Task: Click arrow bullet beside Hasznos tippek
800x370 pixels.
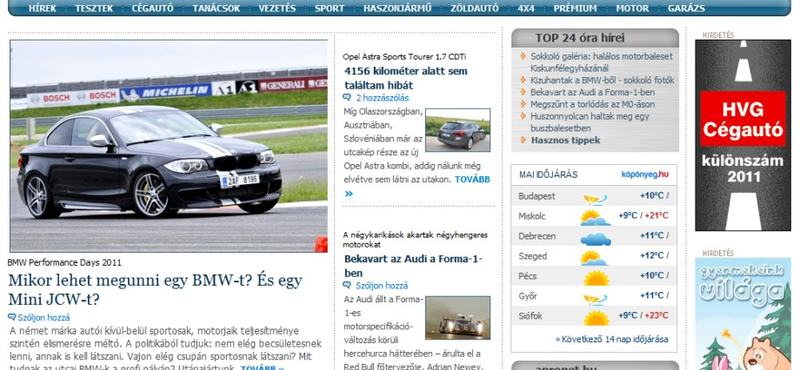Action: click(523, 140)
